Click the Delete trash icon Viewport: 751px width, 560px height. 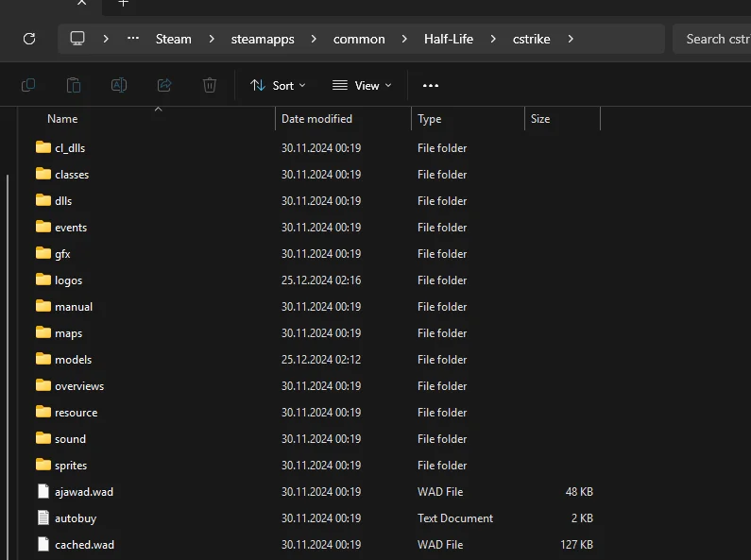pyautogui.click(x=210, y=85)
